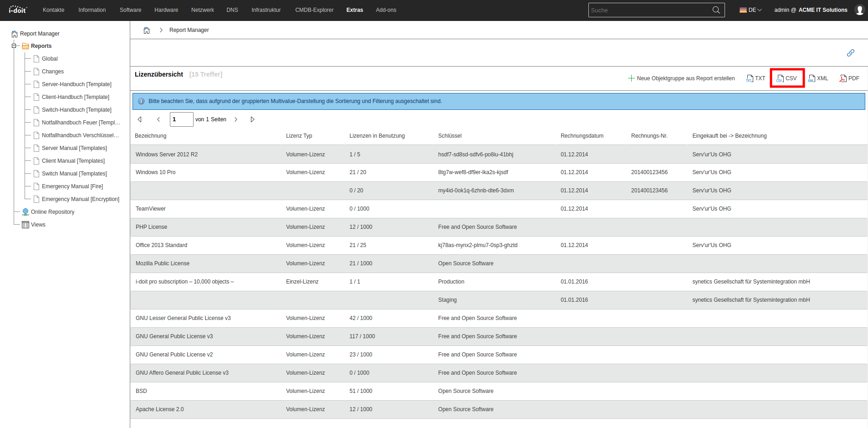Open the DE language dropdown
868x428 pixels.
[x=751, y=10]
